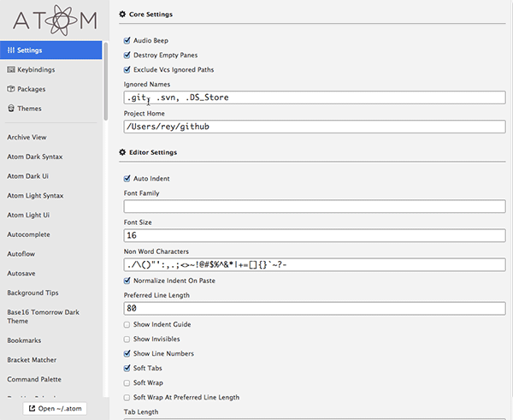
Task: Open the Settings panel
Action: [x=51, y=50]
